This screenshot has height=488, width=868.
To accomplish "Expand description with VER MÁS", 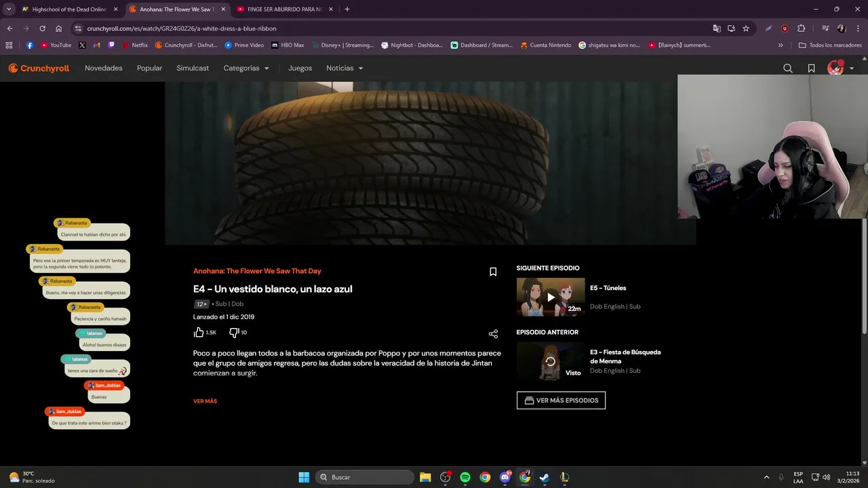I will click(x=205, y=401).
